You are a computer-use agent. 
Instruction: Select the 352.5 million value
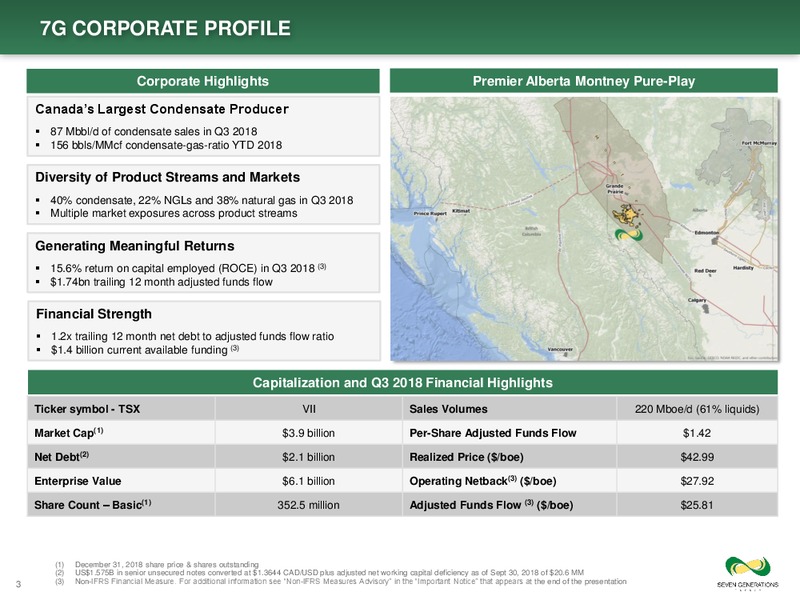[x=308, y=505]
